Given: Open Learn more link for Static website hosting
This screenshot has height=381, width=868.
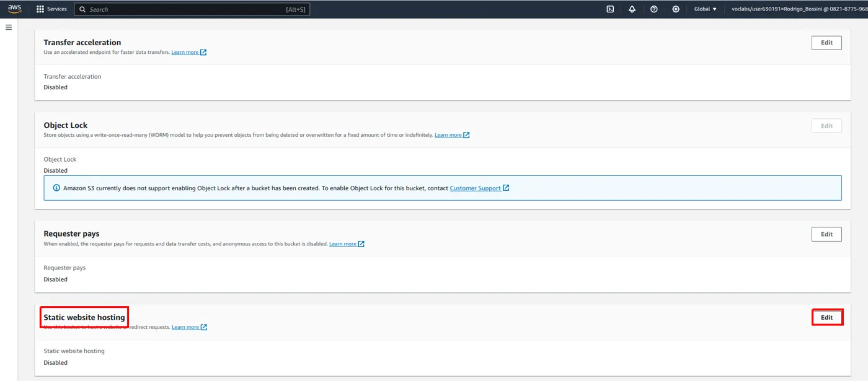Looking at the screenshot, I should (189, 327).
